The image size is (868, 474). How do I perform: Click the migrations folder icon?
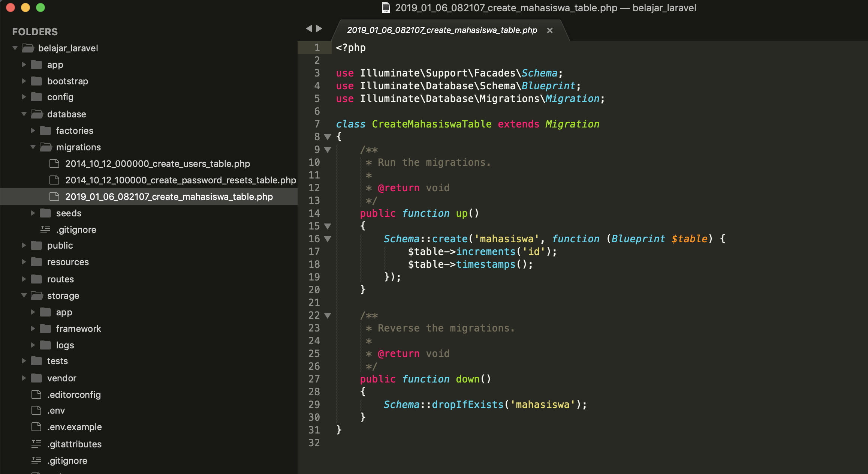pyautogui.click(x=46, y=147)
